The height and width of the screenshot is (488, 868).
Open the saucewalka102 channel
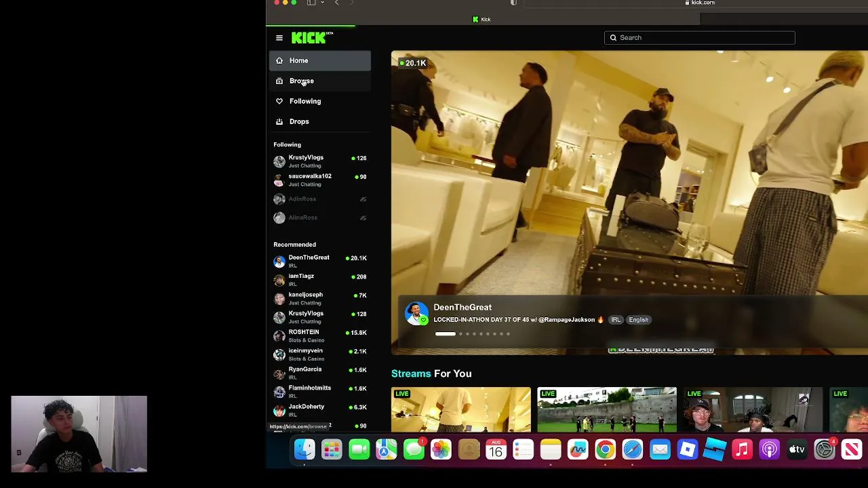pos(320,180)
